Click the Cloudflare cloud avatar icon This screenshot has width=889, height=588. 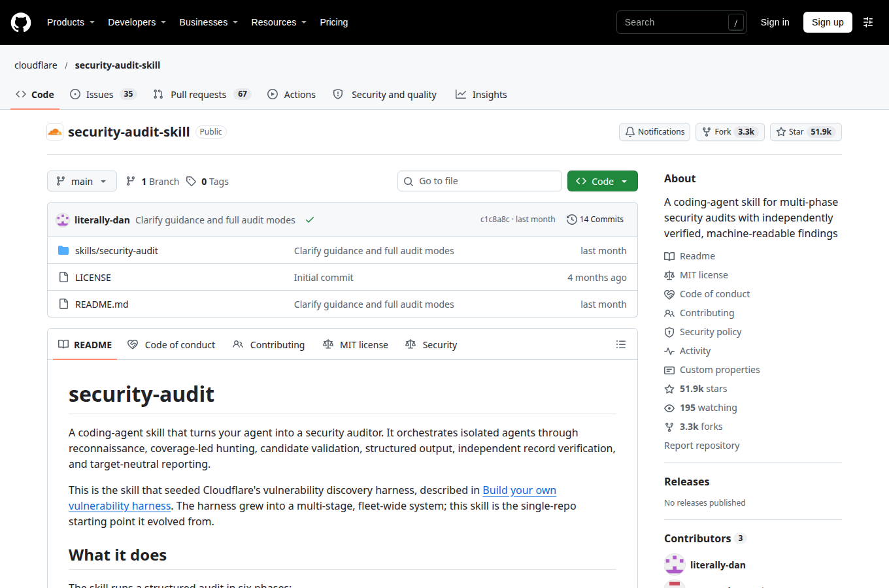[55, 132]
